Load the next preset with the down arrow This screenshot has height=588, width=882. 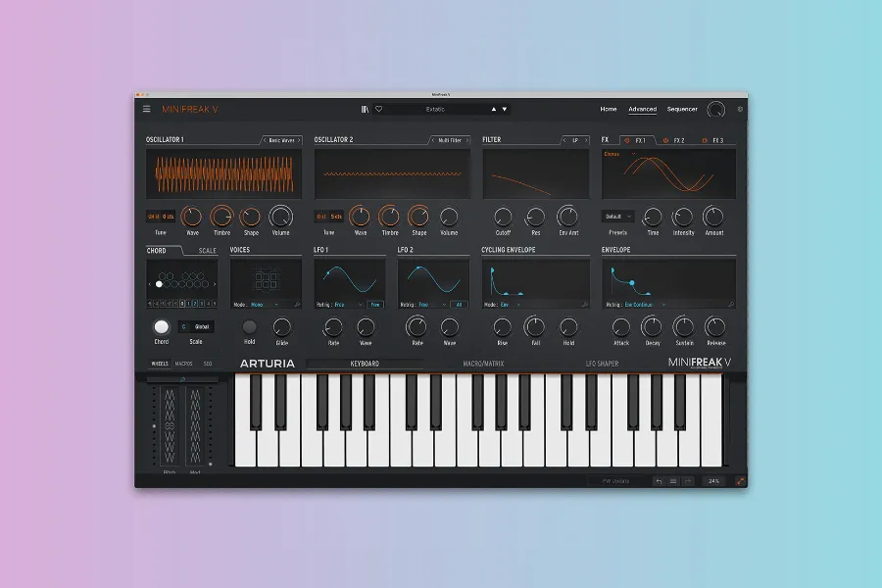coord(506,109)
